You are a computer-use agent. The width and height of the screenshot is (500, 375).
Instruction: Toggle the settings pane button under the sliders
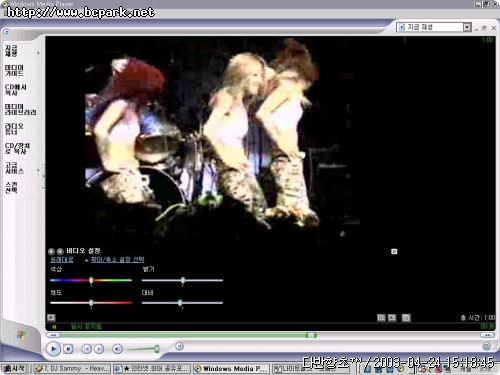click(x=51, y=317)
